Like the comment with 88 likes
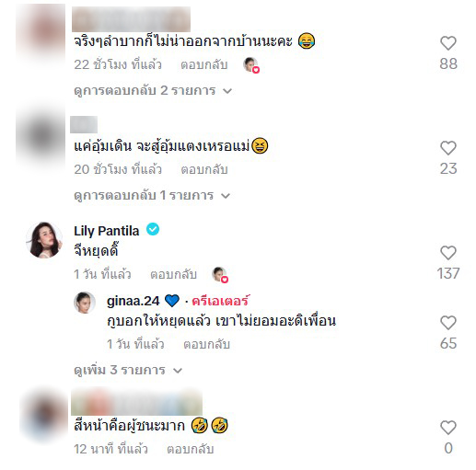 click(448, 43)
